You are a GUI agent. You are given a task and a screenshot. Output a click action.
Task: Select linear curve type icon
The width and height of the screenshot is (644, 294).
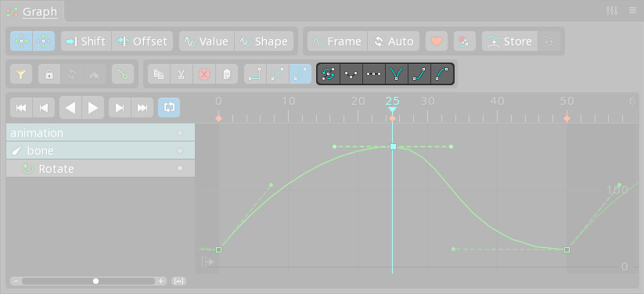(278, 74)
